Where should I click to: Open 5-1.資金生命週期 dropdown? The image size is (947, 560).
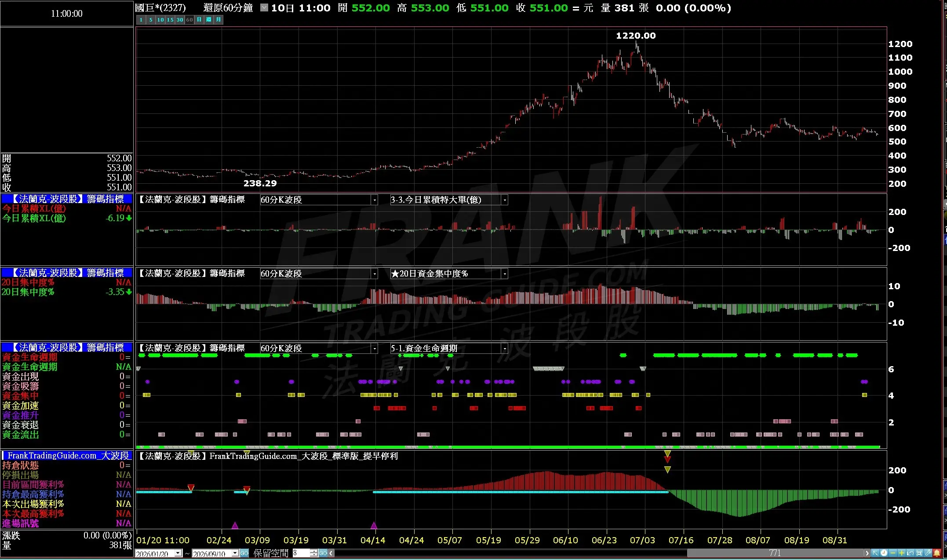505,349
